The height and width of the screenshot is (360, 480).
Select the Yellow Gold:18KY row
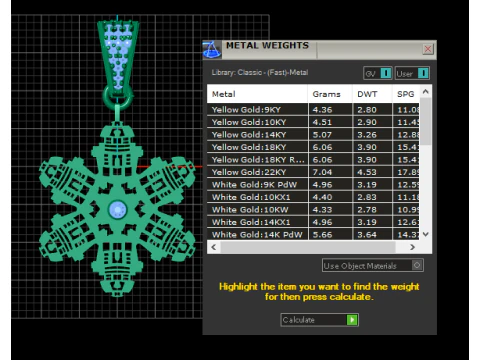click(x=313, y=147)
